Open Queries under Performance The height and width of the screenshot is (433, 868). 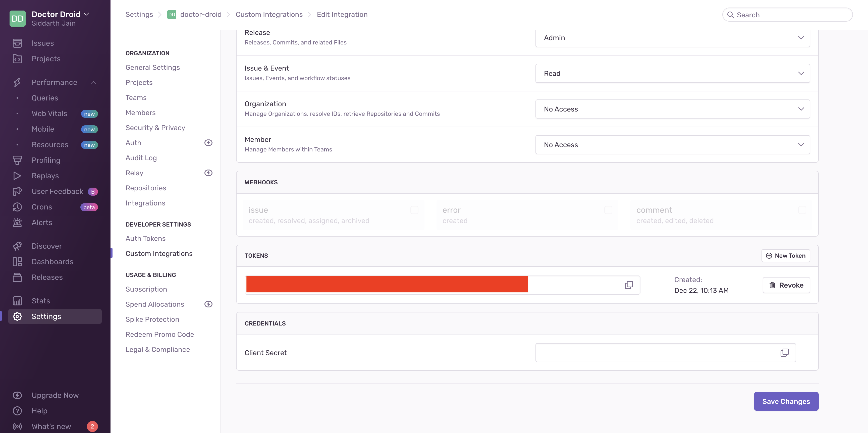coord(45,98)
